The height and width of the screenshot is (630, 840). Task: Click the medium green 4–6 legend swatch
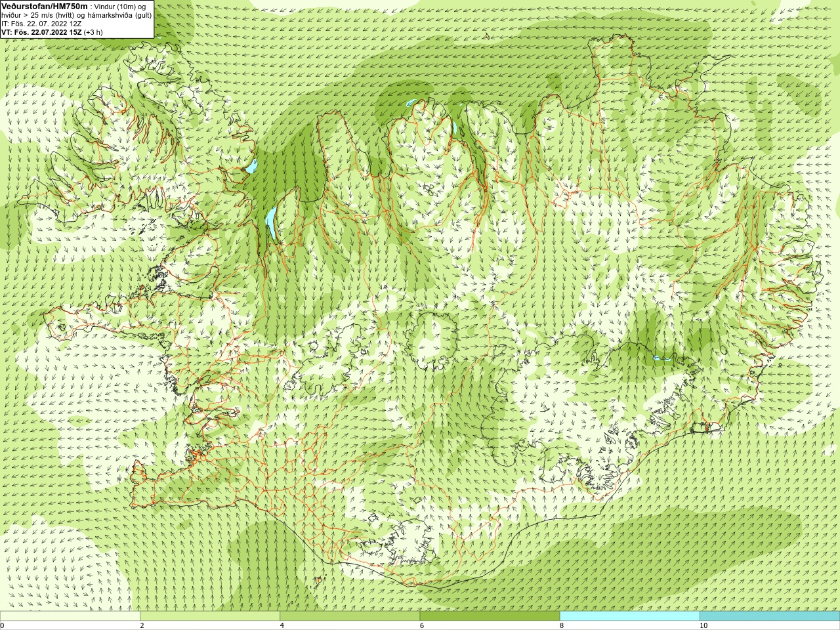click(x=350, y=616)
